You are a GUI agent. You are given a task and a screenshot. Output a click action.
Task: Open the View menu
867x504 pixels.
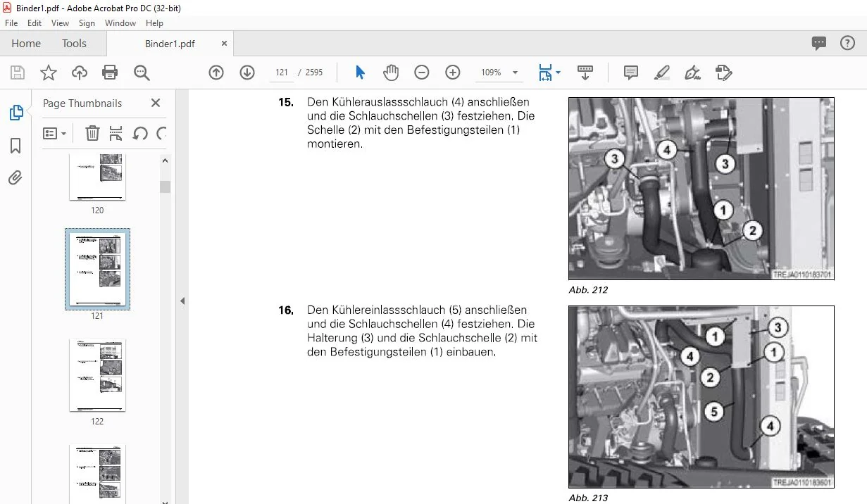click(60, 23)
